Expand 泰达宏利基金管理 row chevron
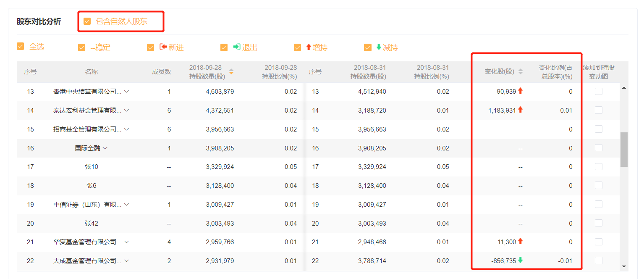Image resolution: width=644 pixels, height=279 pixels. click(126, 111)
